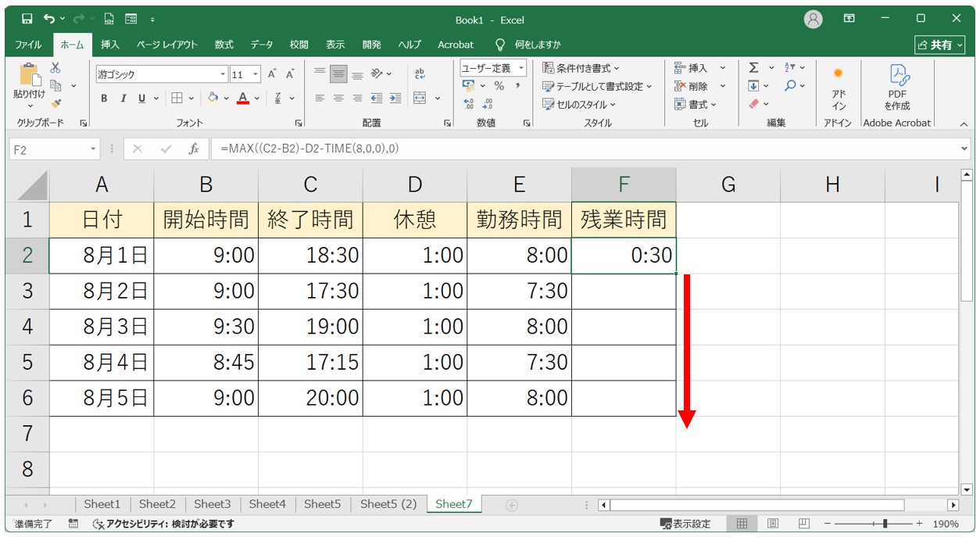Apply Percent Style number format
Screen dimensions: 980x537
click(x=499, y=86)
